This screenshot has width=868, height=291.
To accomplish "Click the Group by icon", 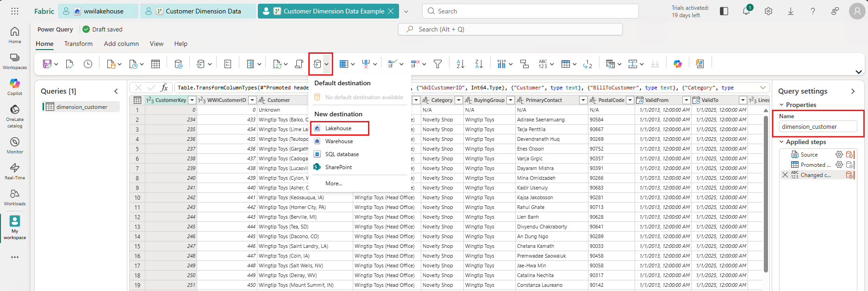I will [x=525, y=64].
